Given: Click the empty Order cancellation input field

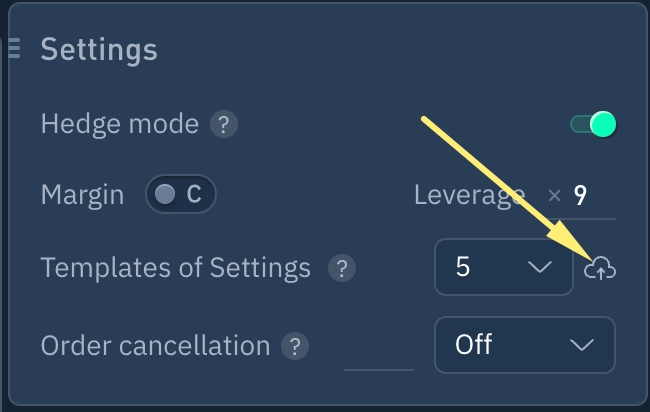Looking at the screenshot, I should tap(379, 350).
